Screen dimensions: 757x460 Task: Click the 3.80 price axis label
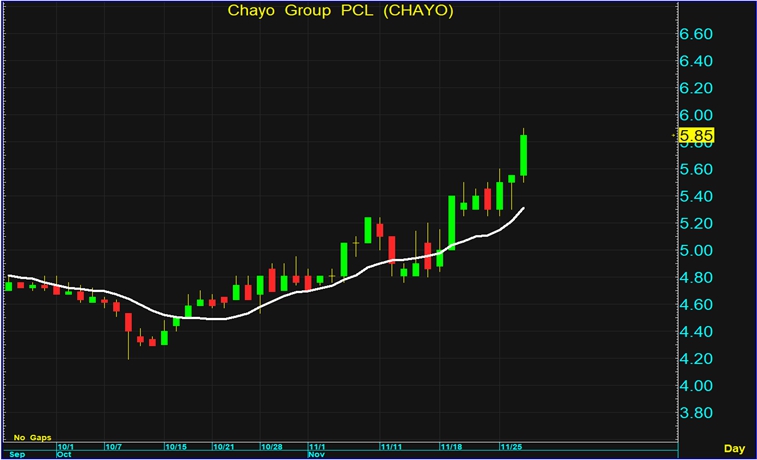(x=696, y=413)
